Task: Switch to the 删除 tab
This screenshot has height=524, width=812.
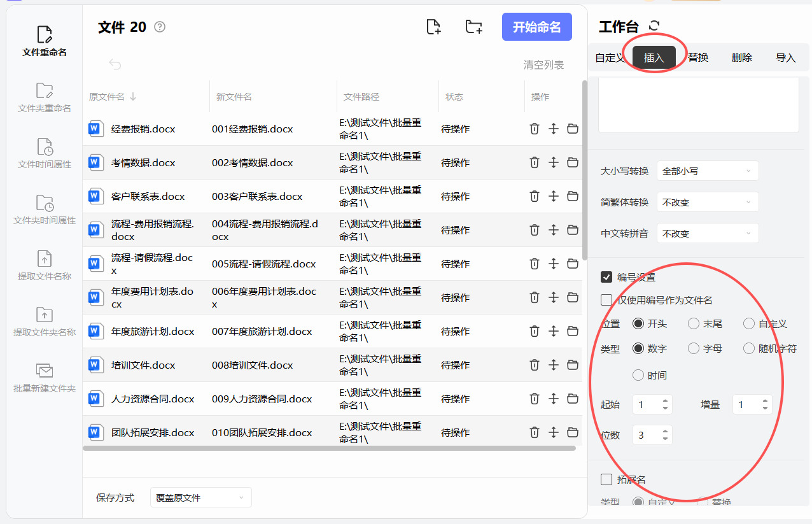Action: (742, 57)
